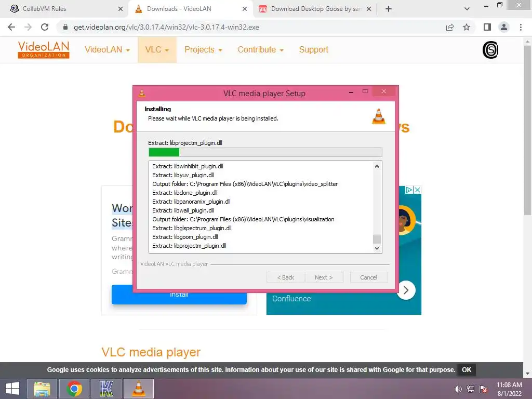Expand the Contribute nav dropdown
This screenshot has height=399, width=532.
[261, 49]
